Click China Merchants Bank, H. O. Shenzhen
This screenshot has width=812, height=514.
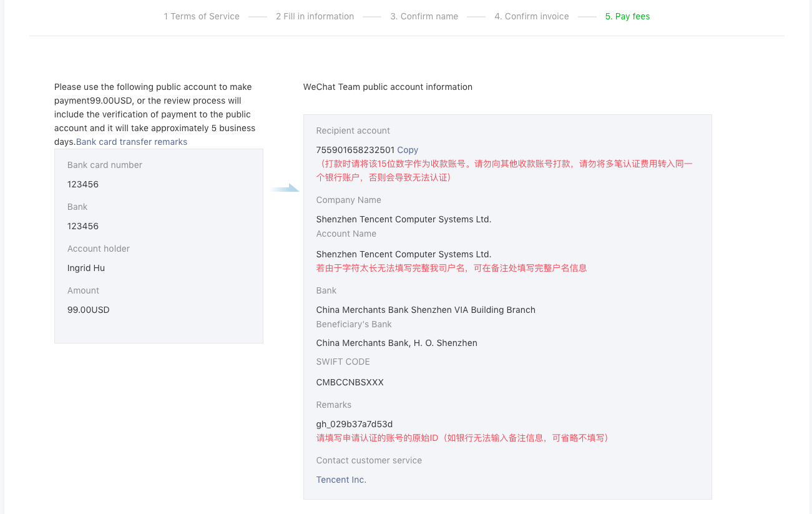[x=397, y=343]
